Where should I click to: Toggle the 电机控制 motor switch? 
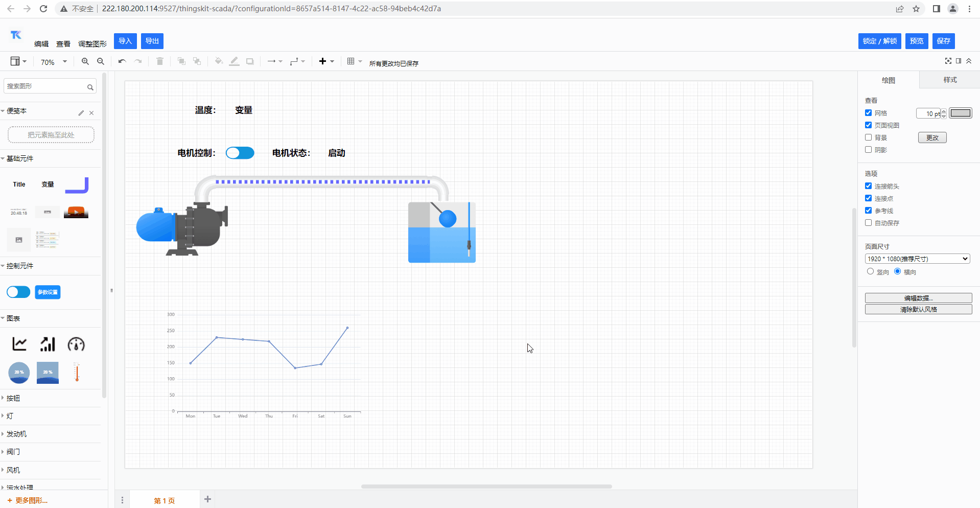pyautogui.click(x=240, y=153)
